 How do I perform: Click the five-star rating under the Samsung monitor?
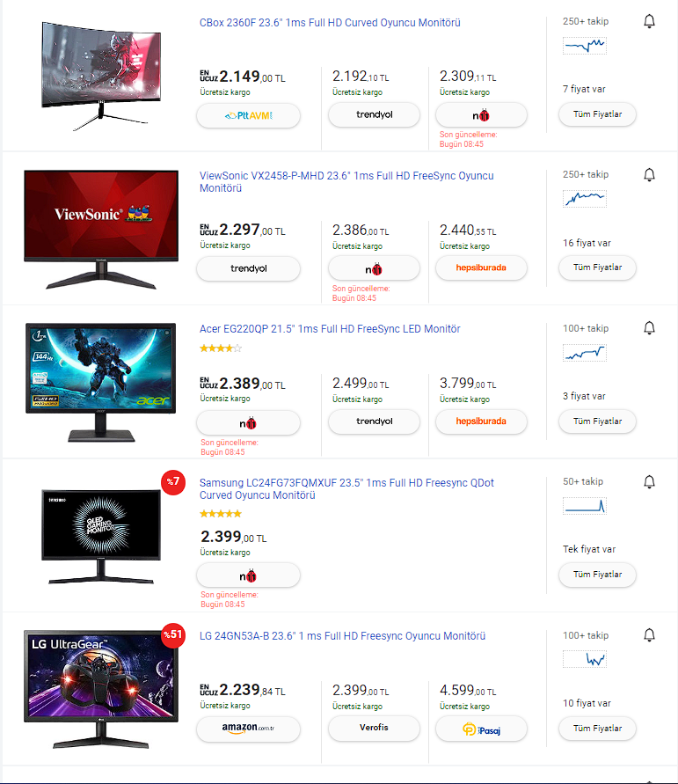[221, 514]
